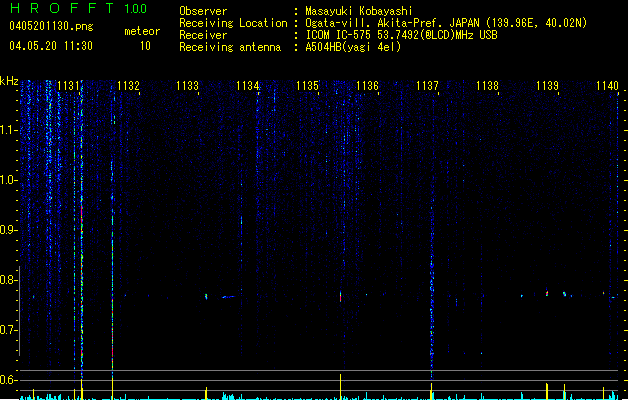Click the 0.7 kHz axis tick label
629x400 pixels.
tap(8, 330)
